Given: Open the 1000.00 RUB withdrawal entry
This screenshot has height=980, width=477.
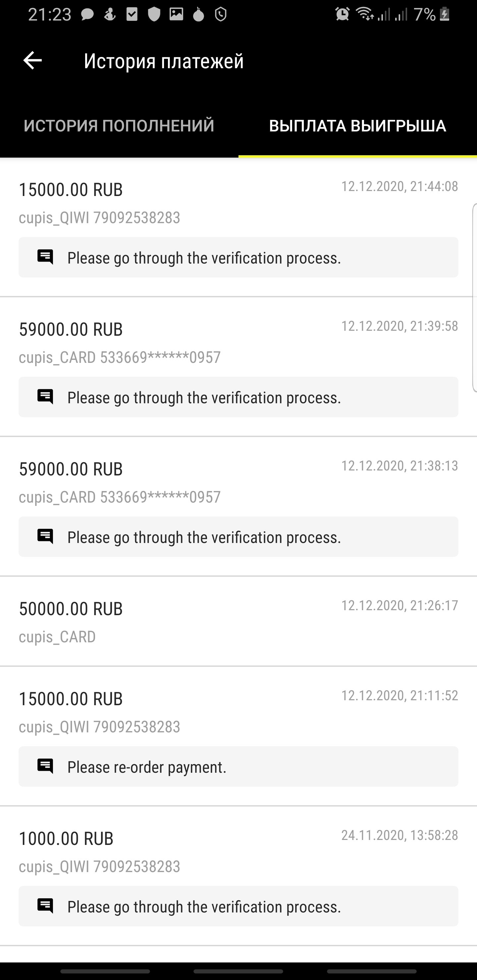Looking at the screenshot, I should pyautogui.click(x=66, y=839).
